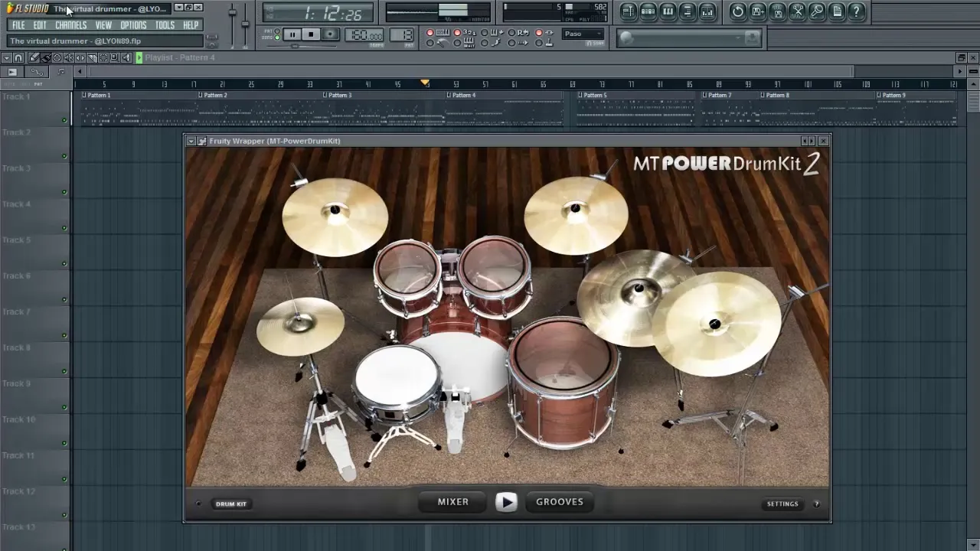Click the Fruity Wrapper preset arrows
Image resolution: width=980 pixels, height=551 pixels.
coord(808,141)
